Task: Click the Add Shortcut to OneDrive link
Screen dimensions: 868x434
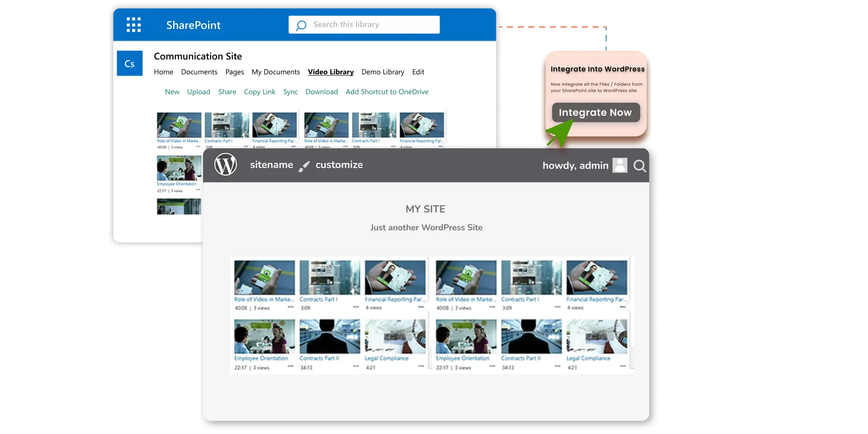Action: [387, 92]
